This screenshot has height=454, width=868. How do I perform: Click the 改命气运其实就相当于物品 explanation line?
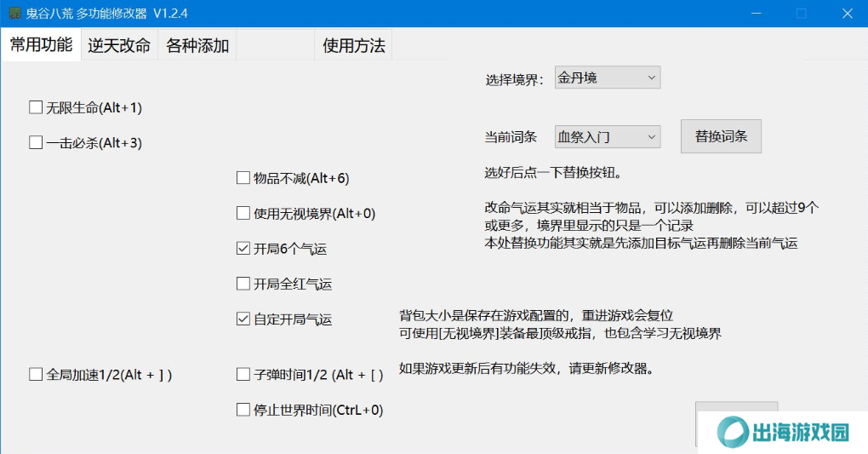pyautogui.click(x=652, y=208)
